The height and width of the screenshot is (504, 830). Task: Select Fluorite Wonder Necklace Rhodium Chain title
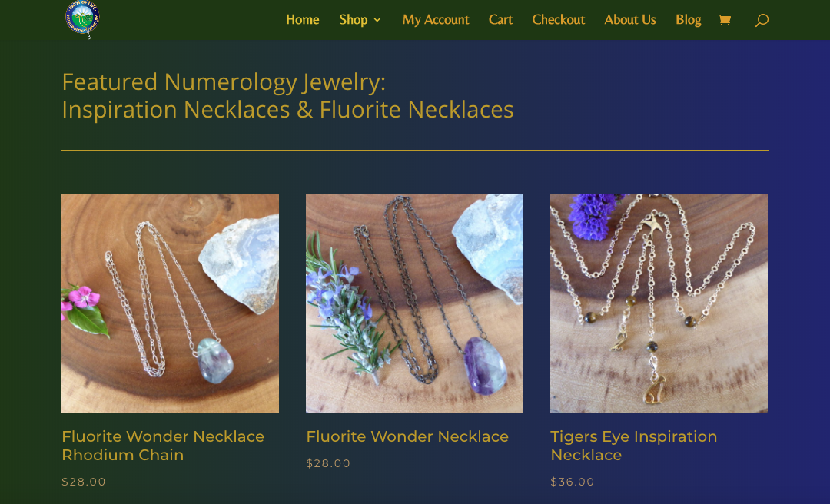click(163, 446)
